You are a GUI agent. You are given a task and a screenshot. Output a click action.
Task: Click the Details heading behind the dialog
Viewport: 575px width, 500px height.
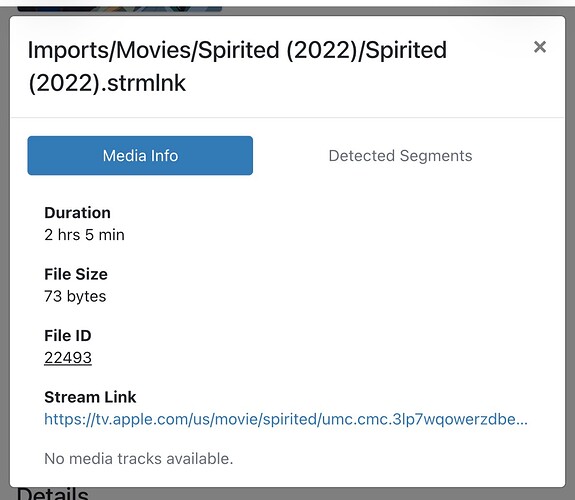(52, 494)
